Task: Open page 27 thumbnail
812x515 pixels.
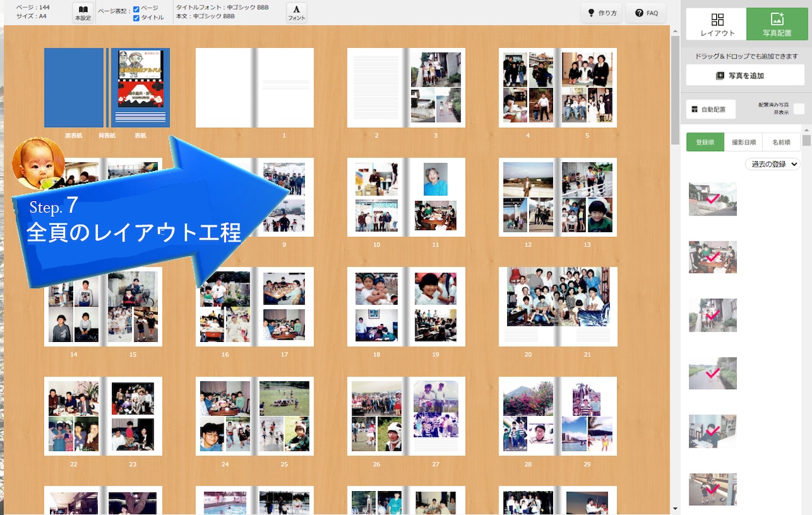Action: pyautogui.click(x=435, y=416)
